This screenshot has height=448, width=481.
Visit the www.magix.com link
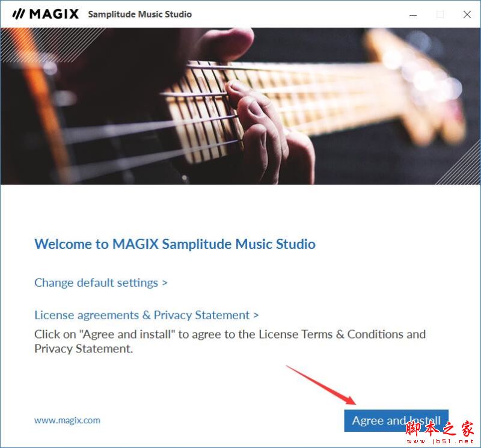(67, 420)
